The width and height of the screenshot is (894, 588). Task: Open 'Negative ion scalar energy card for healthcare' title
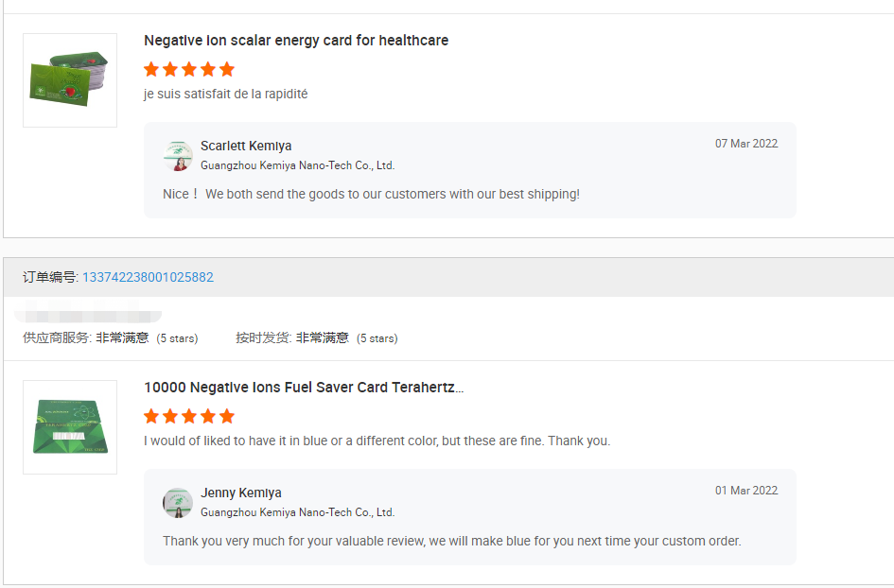(x=296, y=41)
